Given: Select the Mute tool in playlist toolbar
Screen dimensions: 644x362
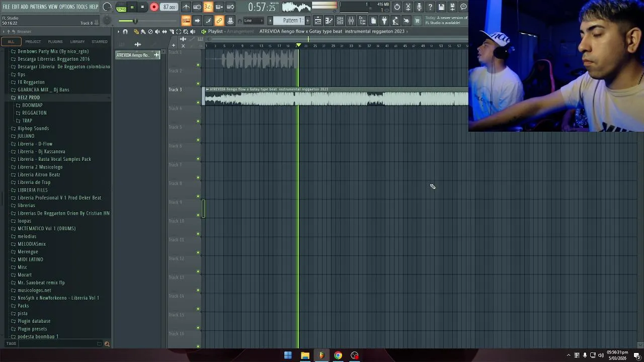Looking at the screenshot, I should tap(157, 31).
